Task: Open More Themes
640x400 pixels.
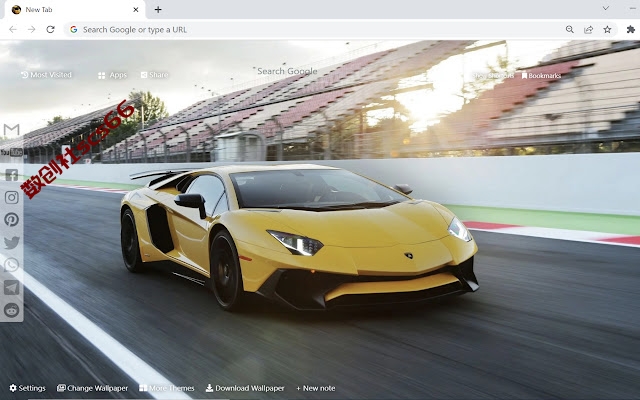Action: (x=167, y=388)
